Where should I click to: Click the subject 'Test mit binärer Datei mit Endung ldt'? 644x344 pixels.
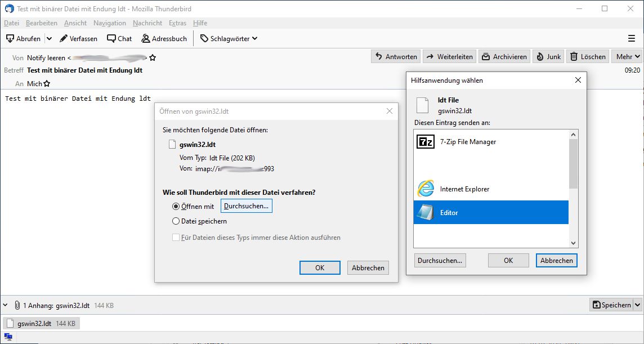[x=84, y=70]
